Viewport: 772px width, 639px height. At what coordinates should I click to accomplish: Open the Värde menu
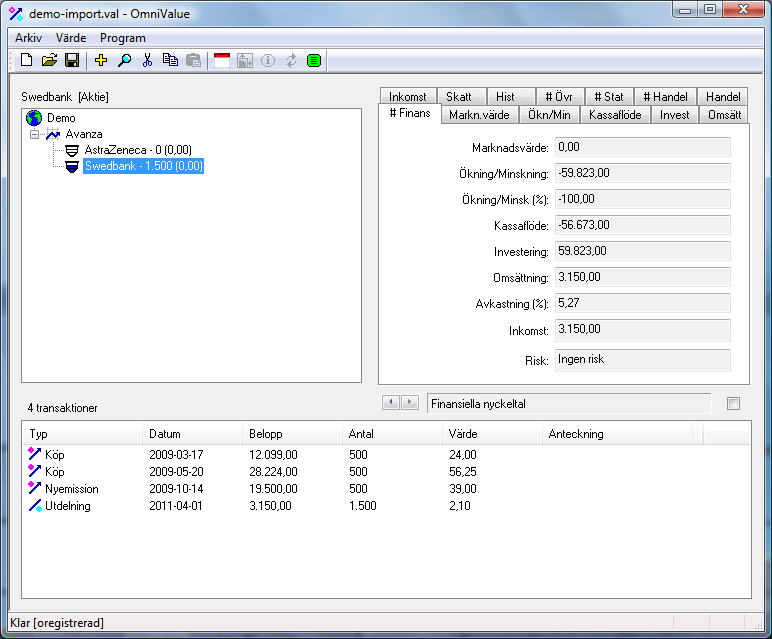(x=71, y=38)
